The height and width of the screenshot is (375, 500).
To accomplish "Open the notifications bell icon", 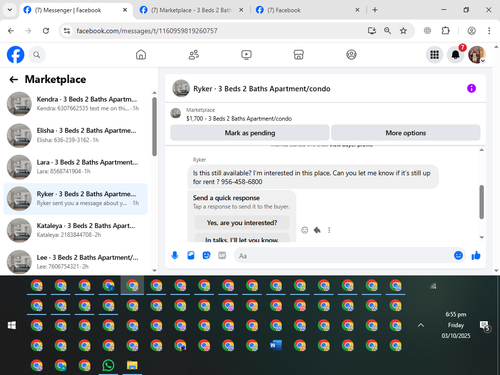I will tap(455, 55).
